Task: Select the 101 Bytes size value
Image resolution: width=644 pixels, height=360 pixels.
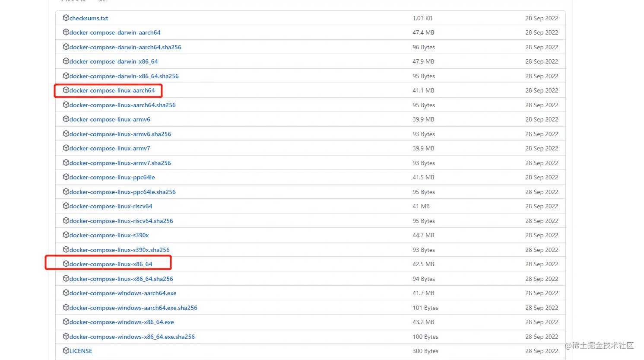Action: (x=425, y=308)
